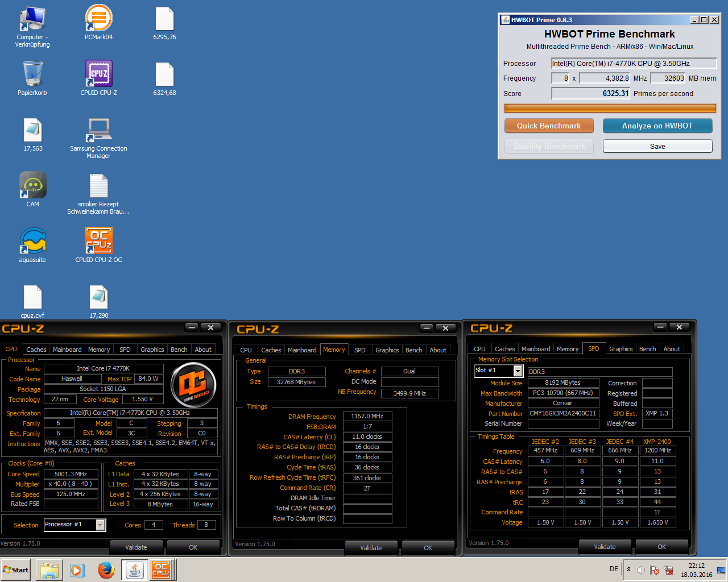Click Quick Benchmark in HWBOT Prime
Viewport: 728px width, 582px height.
pos(549,126)
